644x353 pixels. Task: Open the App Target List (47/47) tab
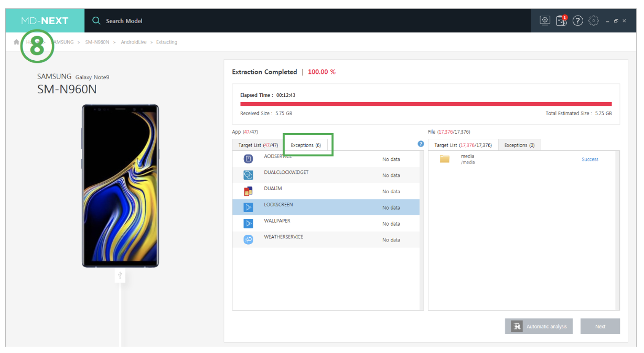pos(258,145)
